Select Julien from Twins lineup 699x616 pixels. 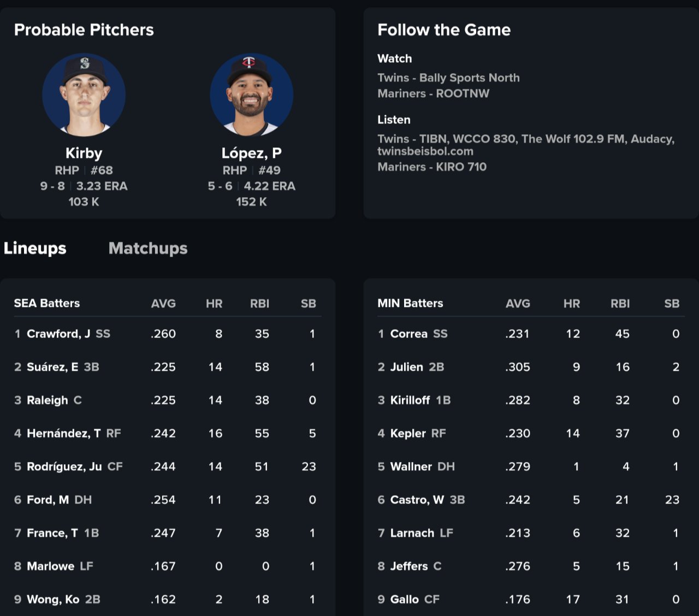[407, 367]
